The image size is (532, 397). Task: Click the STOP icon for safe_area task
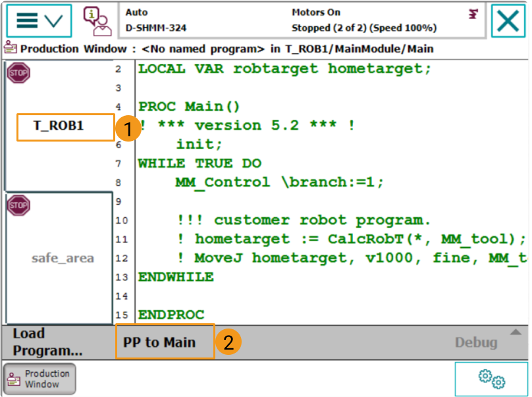pos(18,206)
